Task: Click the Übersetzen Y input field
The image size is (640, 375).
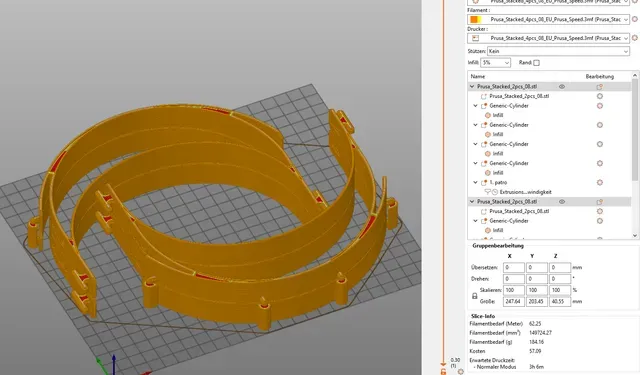Action: [x=537, y=268]
